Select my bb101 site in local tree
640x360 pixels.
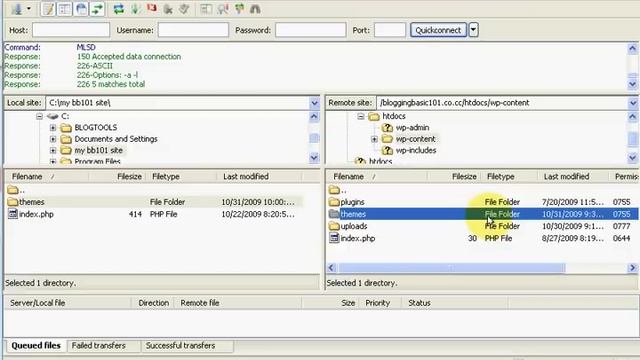click(x=98, y=151)
